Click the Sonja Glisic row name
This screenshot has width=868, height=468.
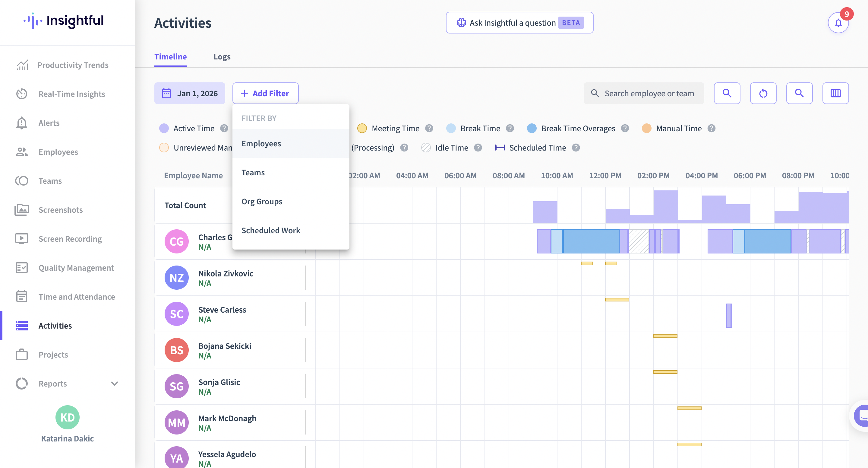pyautogui.click(x=219, y=382)
